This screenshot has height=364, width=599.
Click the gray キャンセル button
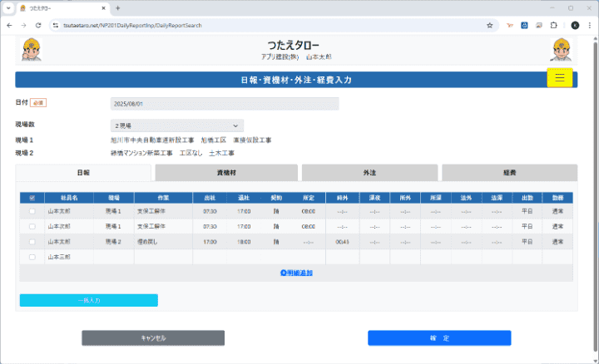153,338
